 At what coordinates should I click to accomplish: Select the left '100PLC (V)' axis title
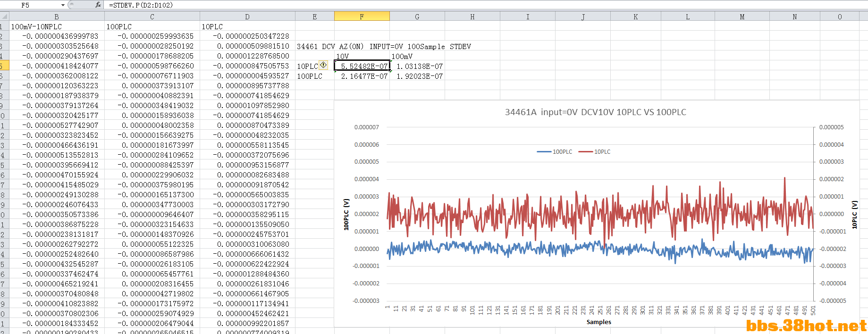coord(346,214)
